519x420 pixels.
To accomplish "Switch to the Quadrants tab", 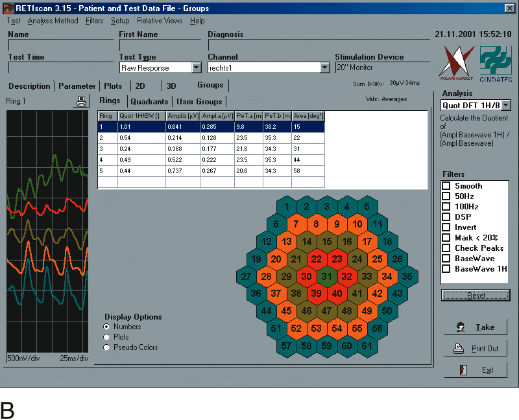I will point(149,101).
